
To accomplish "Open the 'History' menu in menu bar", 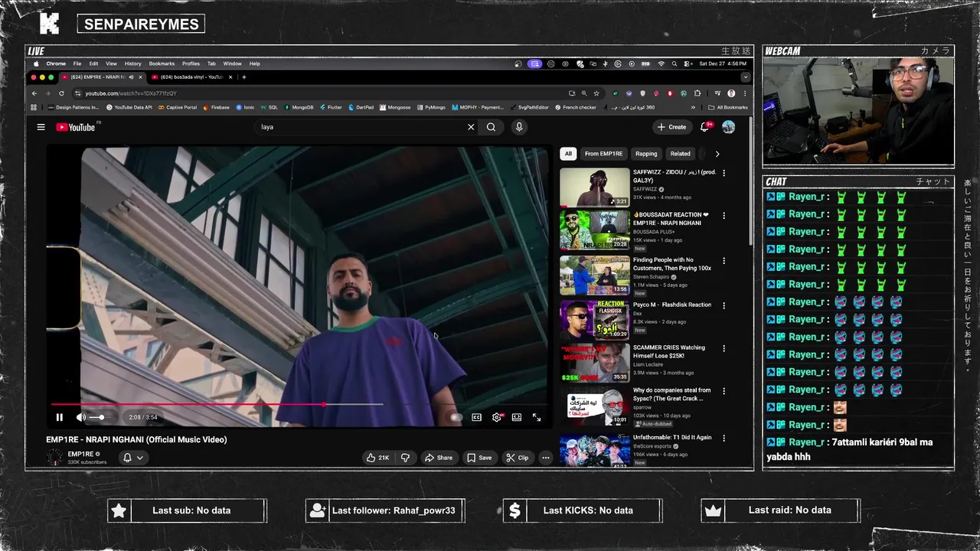I will (132, 64).
